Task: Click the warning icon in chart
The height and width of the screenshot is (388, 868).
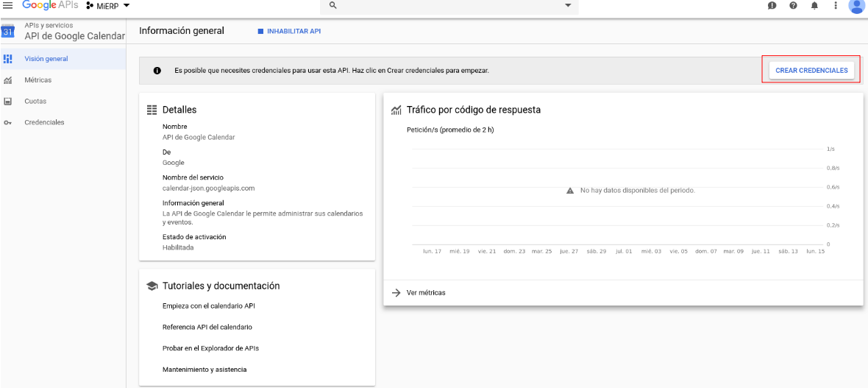Action: (x=569, y=190)
